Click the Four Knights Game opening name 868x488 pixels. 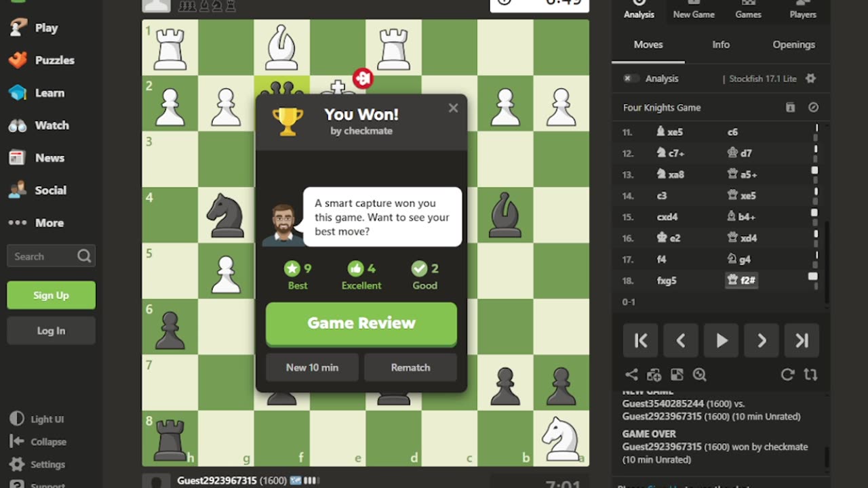662,108
